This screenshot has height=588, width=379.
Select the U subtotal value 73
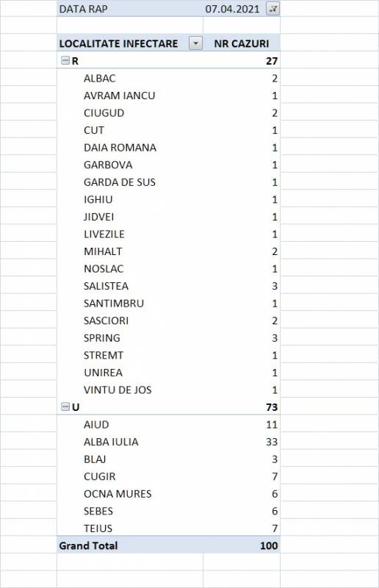click(242, 407)
